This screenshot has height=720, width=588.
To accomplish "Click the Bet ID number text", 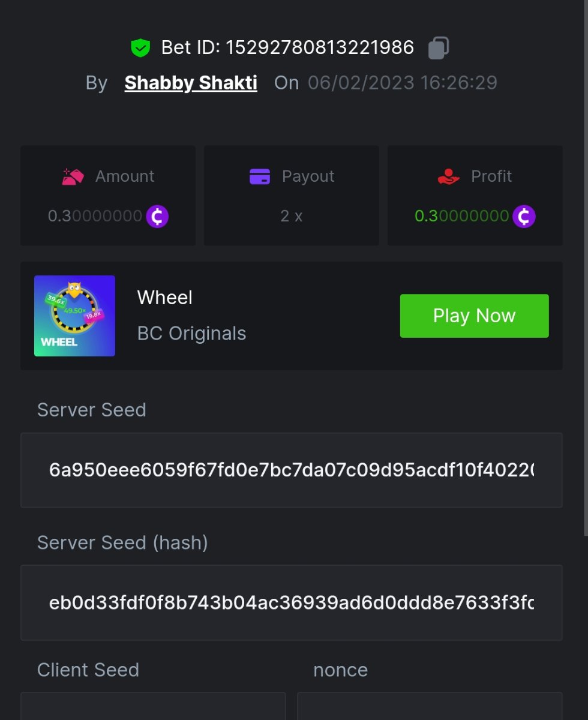I will click(320, 48).
